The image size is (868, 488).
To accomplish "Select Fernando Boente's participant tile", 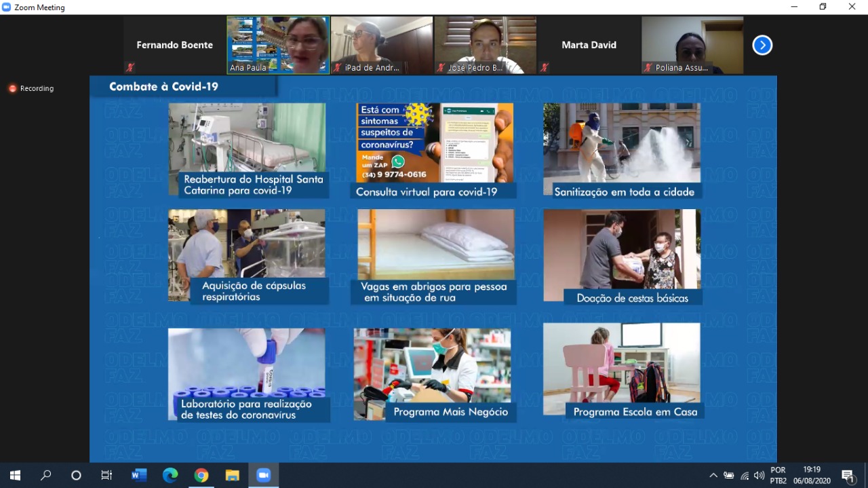I will tap(174, 45).
